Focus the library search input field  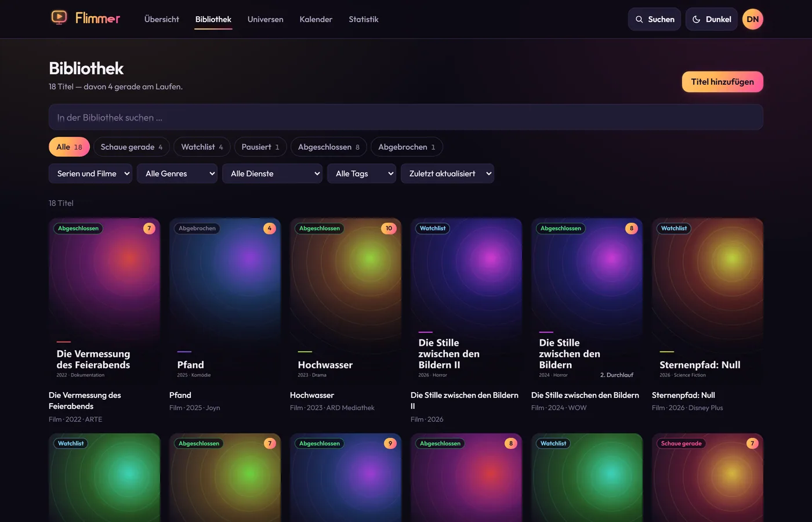pos(406,117)
